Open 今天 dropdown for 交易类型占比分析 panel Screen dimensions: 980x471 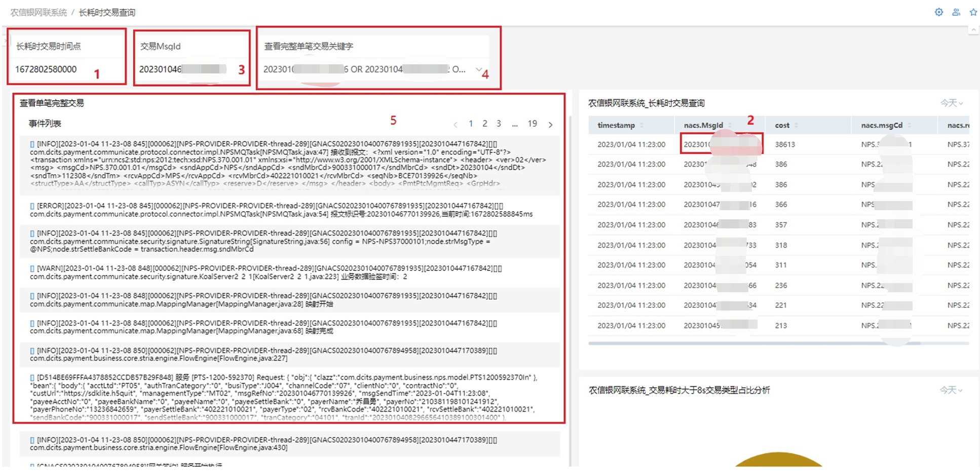[952, 390]
